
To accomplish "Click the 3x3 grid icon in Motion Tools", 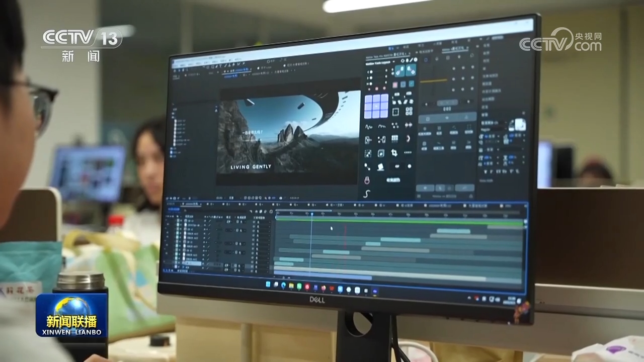I will click(395, 139).
